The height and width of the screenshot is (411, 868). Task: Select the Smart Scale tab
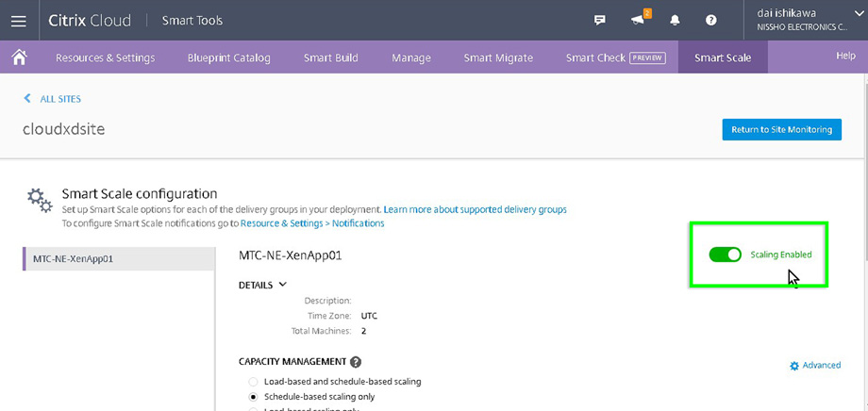[x=723, y=58]
